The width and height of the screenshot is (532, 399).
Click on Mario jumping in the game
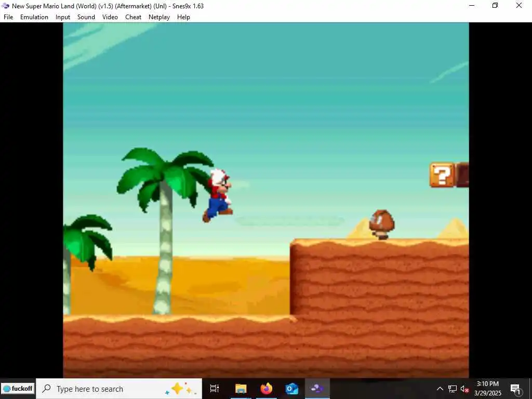click(x=218, y=195)
